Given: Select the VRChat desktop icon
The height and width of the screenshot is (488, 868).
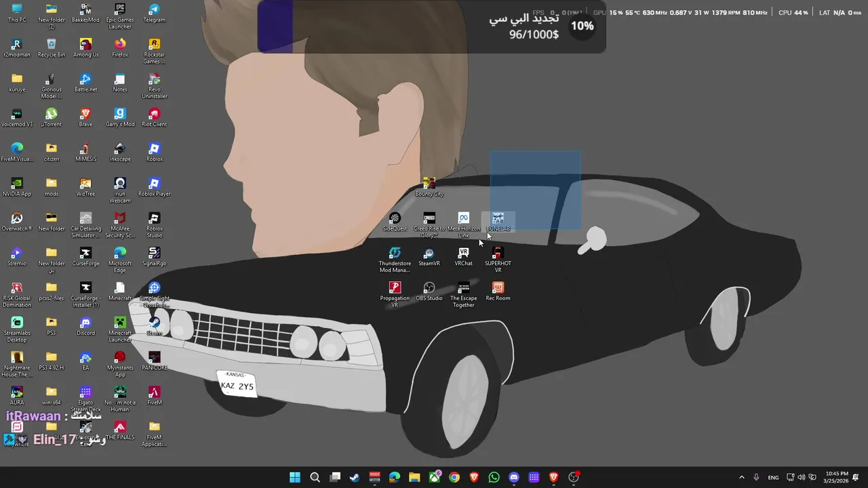Looking at the screenshot, I should (x=463, y=256).
